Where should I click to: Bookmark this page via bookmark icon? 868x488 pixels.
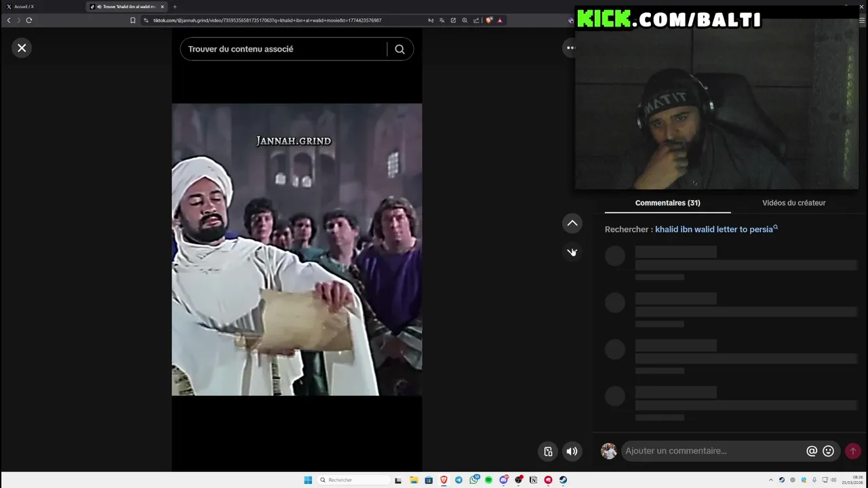pos(133,20)
